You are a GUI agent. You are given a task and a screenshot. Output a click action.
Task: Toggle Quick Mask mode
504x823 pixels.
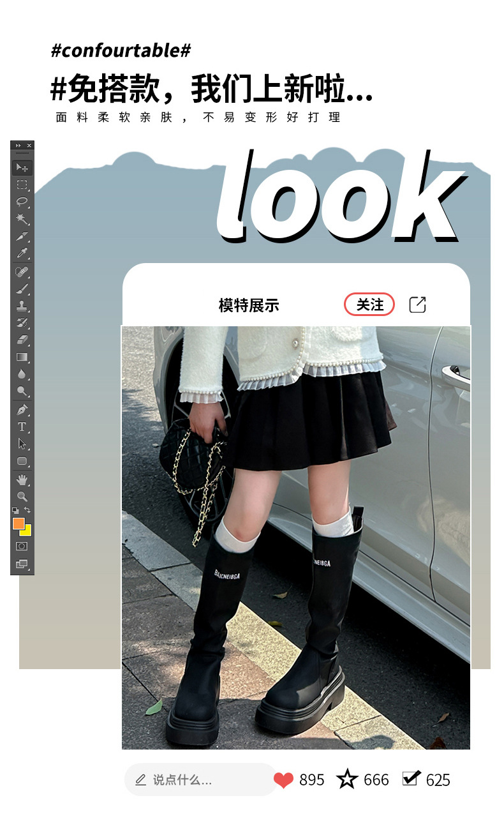[22, 547]
